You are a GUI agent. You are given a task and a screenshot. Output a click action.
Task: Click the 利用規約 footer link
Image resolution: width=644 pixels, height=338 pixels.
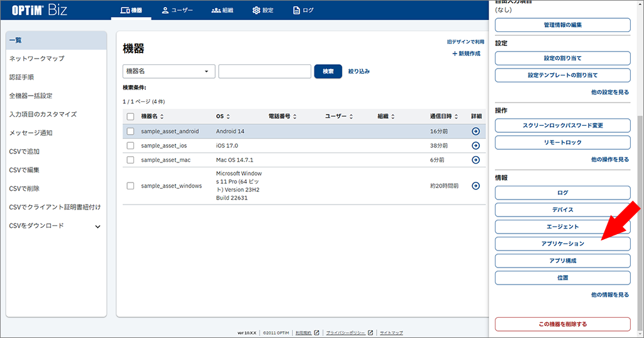click(x=304, y=333)
